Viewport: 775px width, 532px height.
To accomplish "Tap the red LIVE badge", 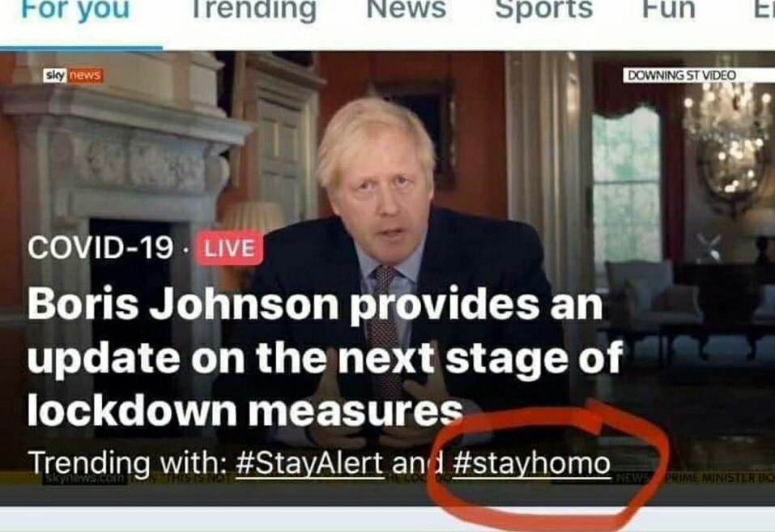I will (230, 248).
